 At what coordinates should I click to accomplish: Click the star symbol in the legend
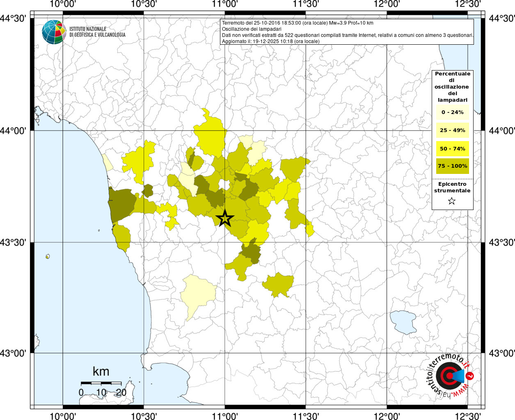[452, 201]
